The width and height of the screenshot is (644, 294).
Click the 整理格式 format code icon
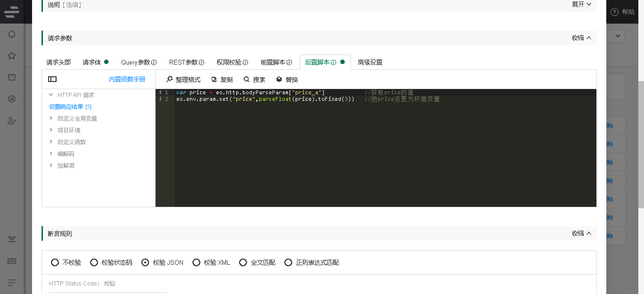tap(170, 80)
